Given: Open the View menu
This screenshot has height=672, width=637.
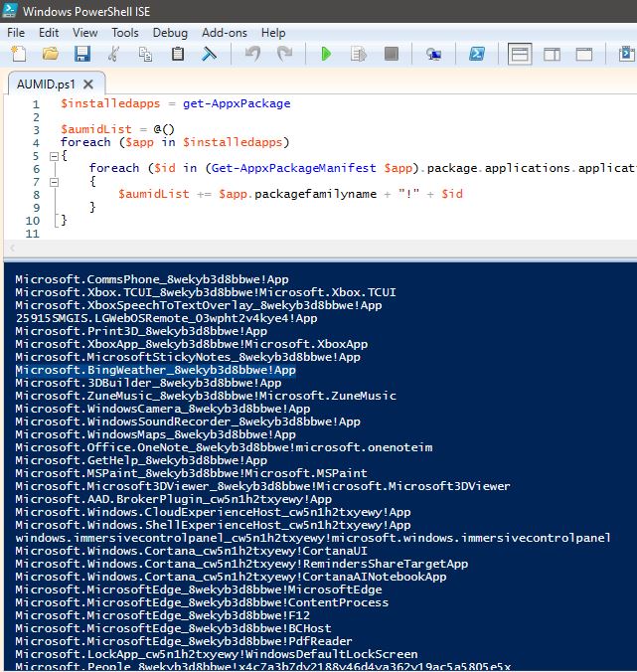Looking at the screenshot, I should pos(84,33).
